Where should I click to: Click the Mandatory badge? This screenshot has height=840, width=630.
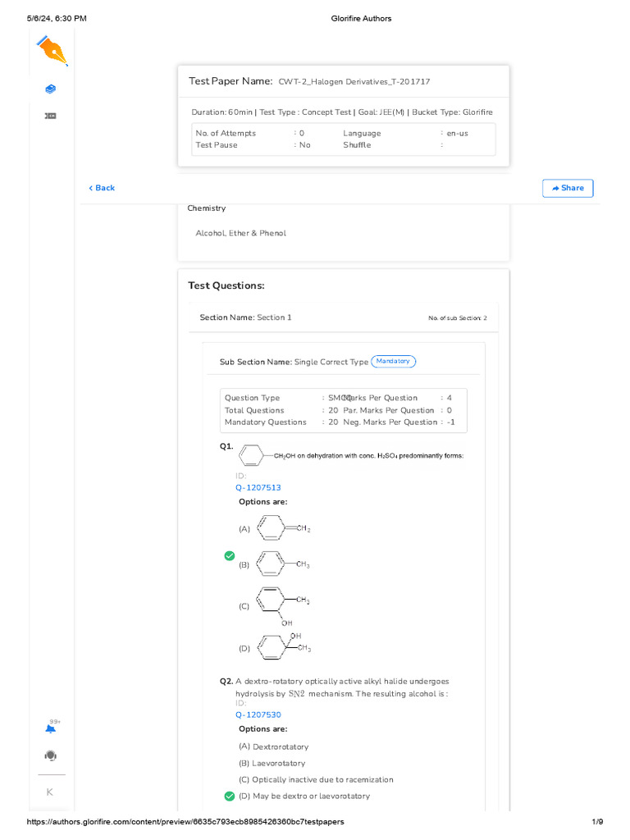[x=393, y=361]
